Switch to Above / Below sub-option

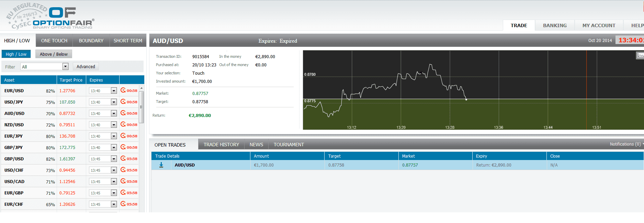click(x=54, y=54)
